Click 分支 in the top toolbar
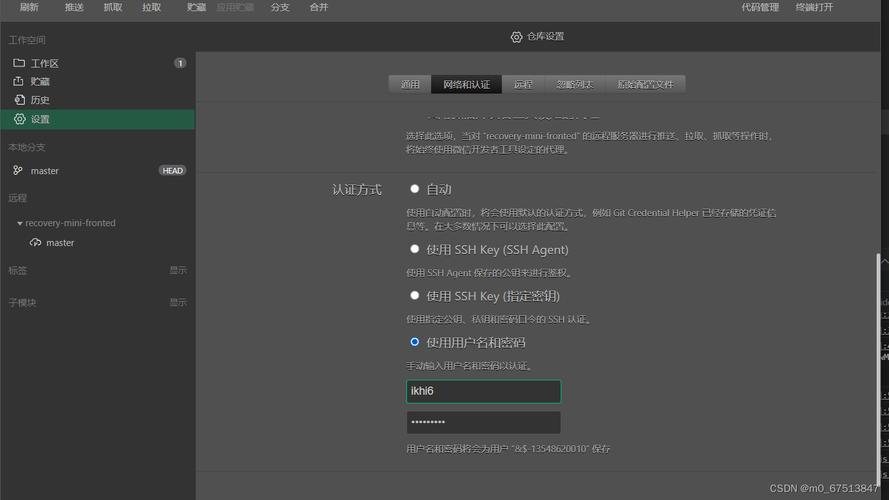Viewport: 889px width, 500px height. coord(280,7)
